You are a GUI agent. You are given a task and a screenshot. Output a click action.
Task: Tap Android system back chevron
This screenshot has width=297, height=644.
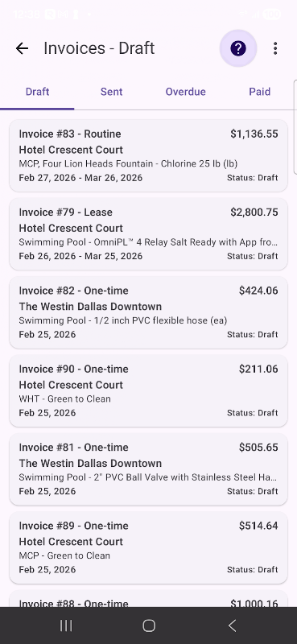(x=232, y=625)
